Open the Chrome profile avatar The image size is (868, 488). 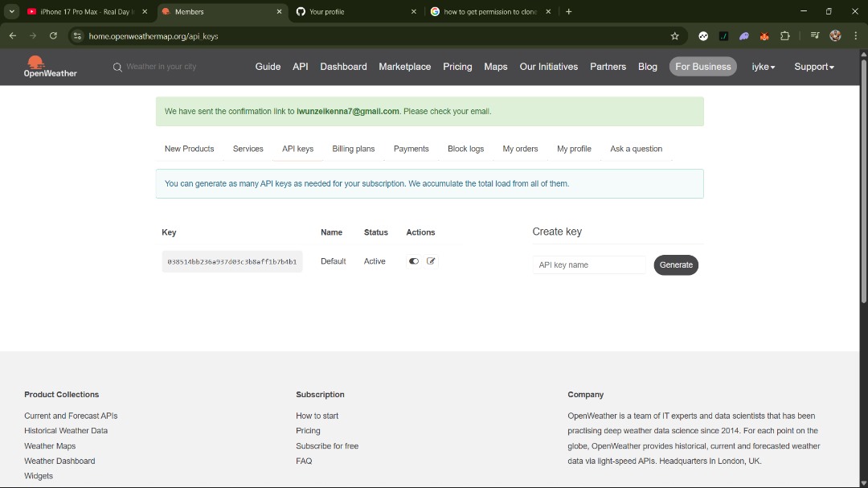coord(835,36)
